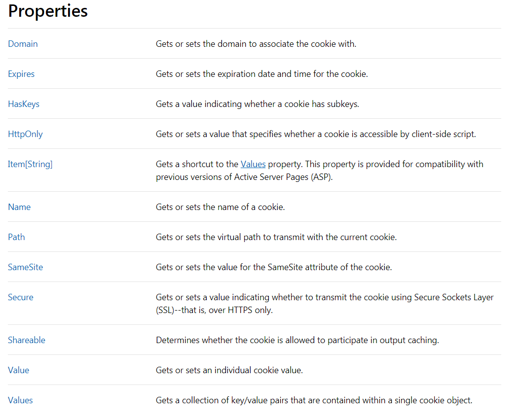Image resolution: width=519 pixels, height=420 pixels.
Task: Click the key/value pairs description text
Action: click(314, 400)
